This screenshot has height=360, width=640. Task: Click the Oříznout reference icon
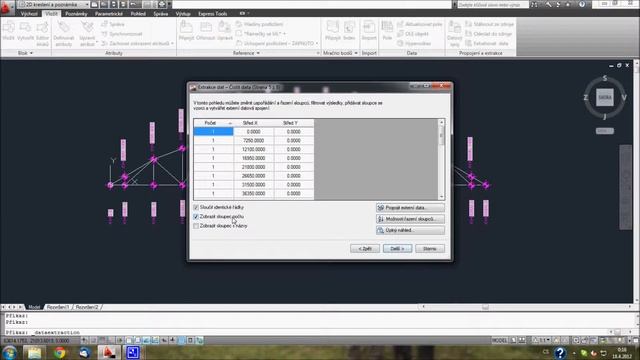205,31
